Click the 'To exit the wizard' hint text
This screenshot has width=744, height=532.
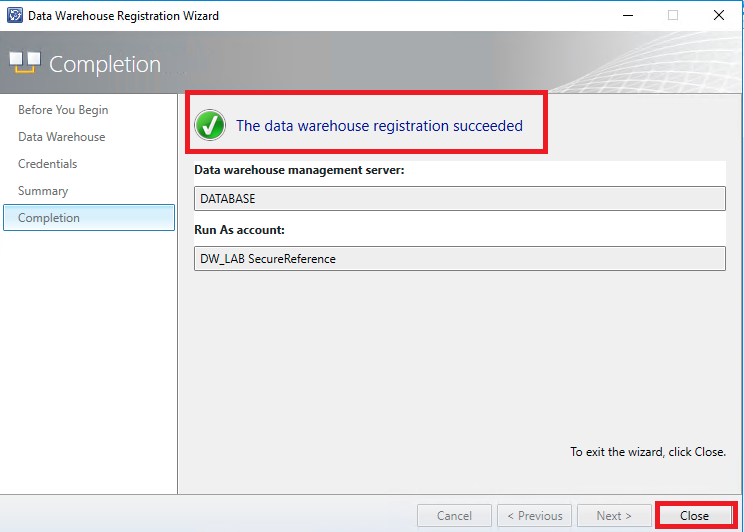648,452
